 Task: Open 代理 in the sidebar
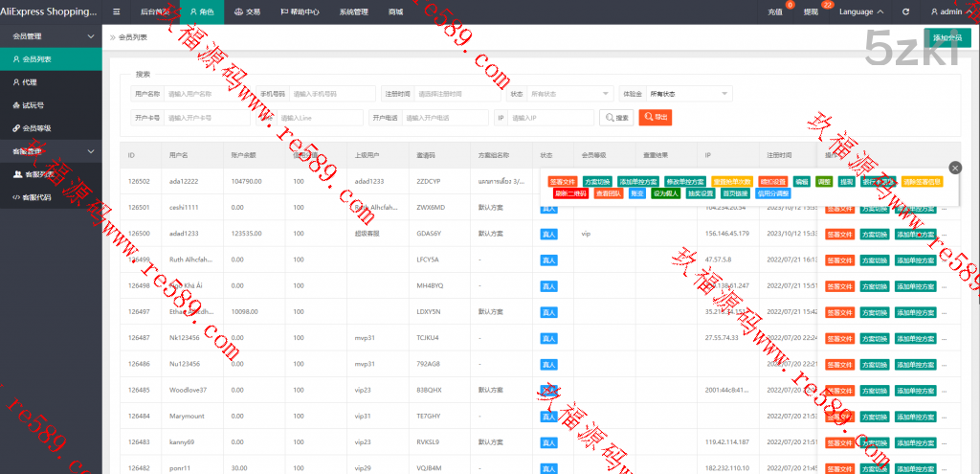(30, 82)
